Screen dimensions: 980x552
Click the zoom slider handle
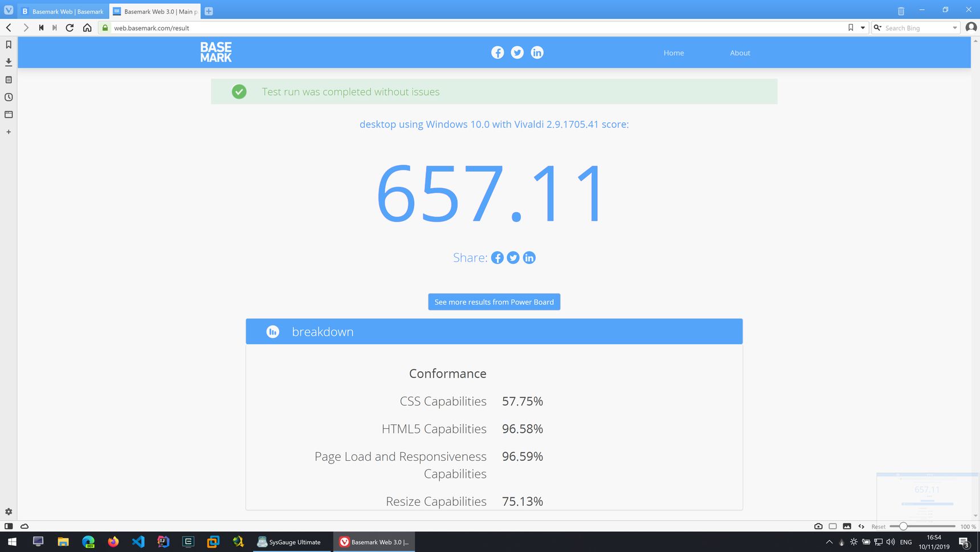pos(903,526)
